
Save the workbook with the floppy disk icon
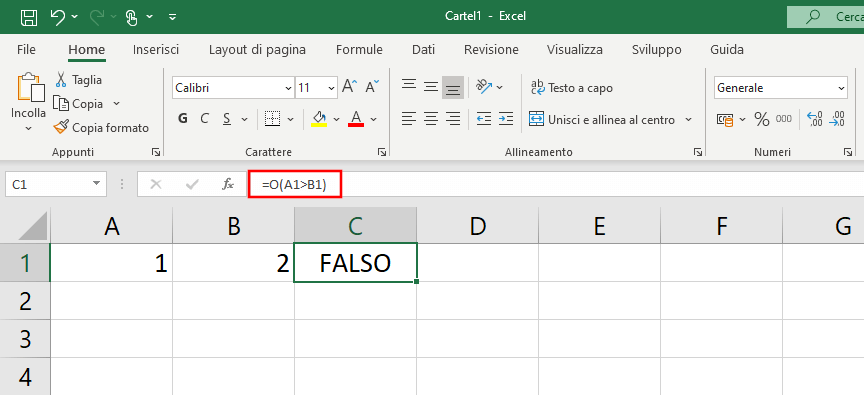(x=29, y=17)
